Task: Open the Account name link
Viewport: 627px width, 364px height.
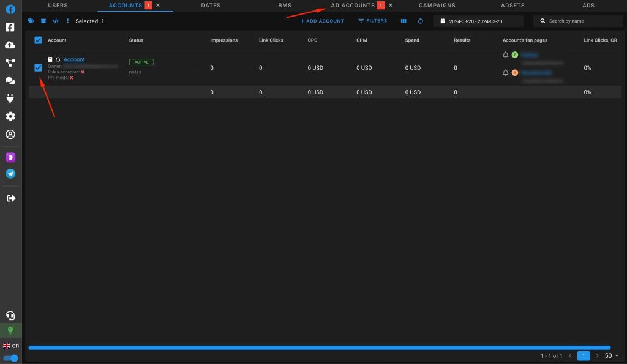Action: pyautogui.click(x=74, y=59)
